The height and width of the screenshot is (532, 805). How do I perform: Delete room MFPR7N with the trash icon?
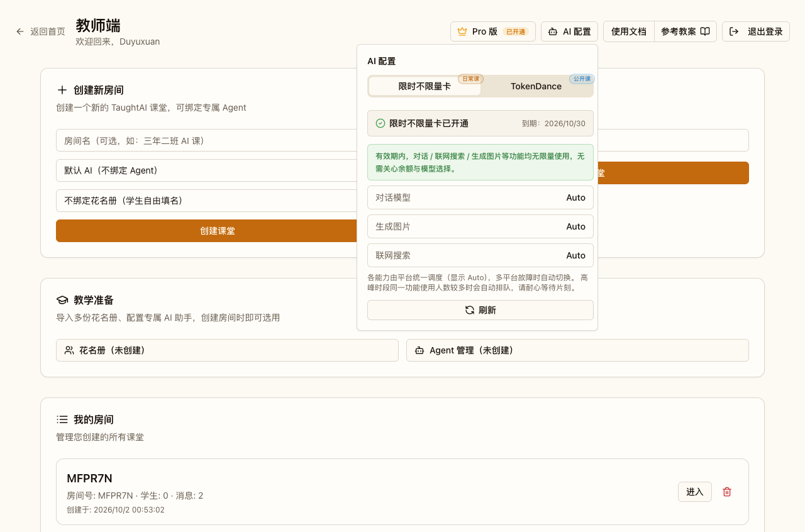point(727,492)
